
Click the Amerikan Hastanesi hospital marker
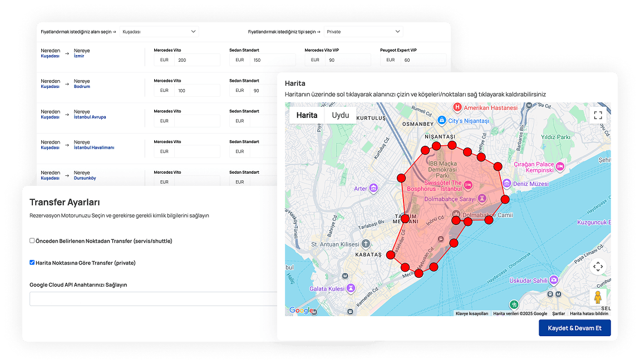point(457,107)
